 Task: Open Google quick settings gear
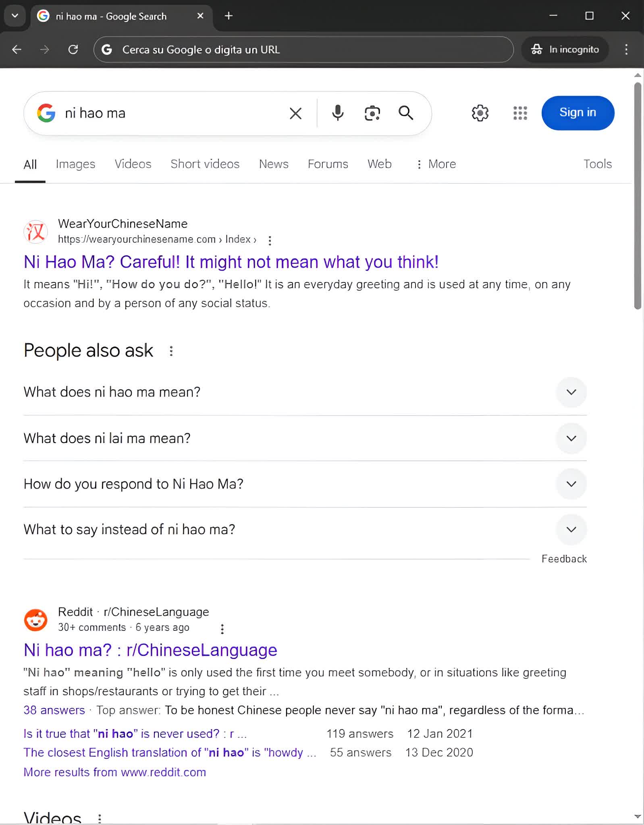click(x=480, y=113)
